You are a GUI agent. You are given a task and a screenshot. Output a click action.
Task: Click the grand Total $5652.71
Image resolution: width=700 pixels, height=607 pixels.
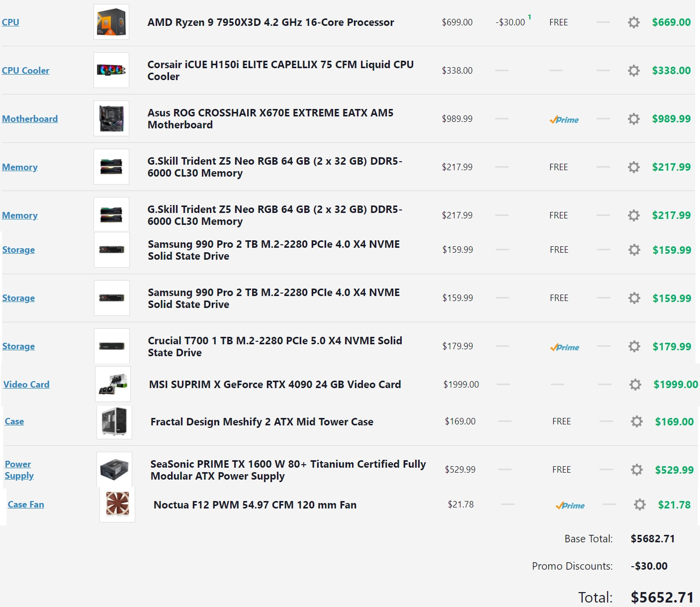662,598
